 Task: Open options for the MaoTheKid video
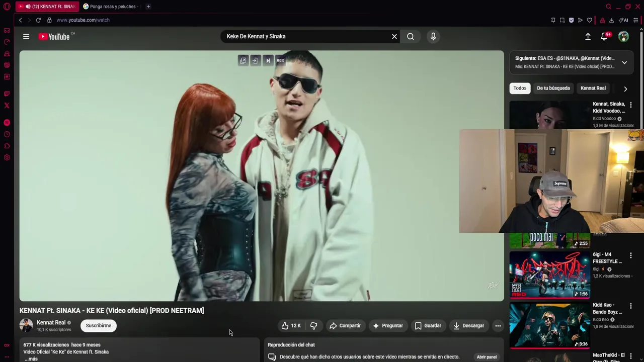630,356
